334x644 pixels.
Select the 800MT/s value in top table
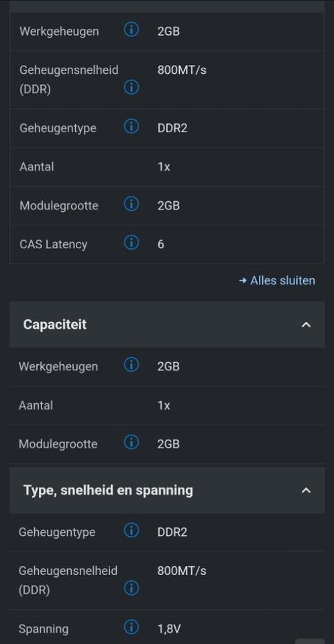point(182,70)
